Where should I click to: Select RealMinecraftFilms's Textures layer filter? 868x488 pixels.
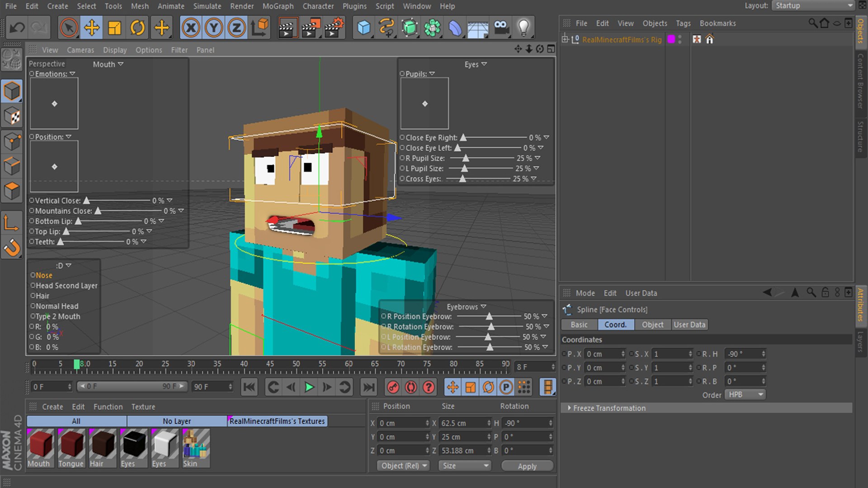click(277, 421)
